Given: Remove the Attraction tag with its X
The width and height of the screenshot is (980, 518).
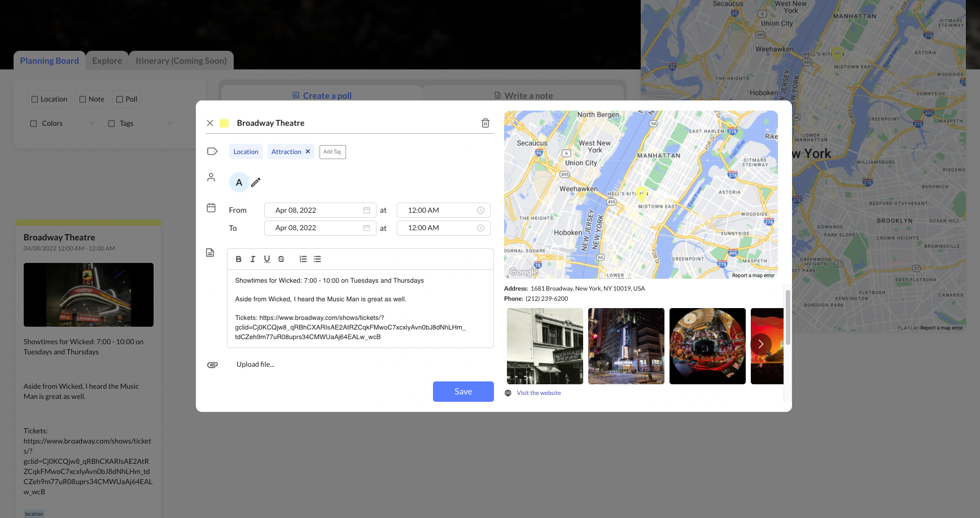Looking at the screenshot, I should (x=308, y=151).
